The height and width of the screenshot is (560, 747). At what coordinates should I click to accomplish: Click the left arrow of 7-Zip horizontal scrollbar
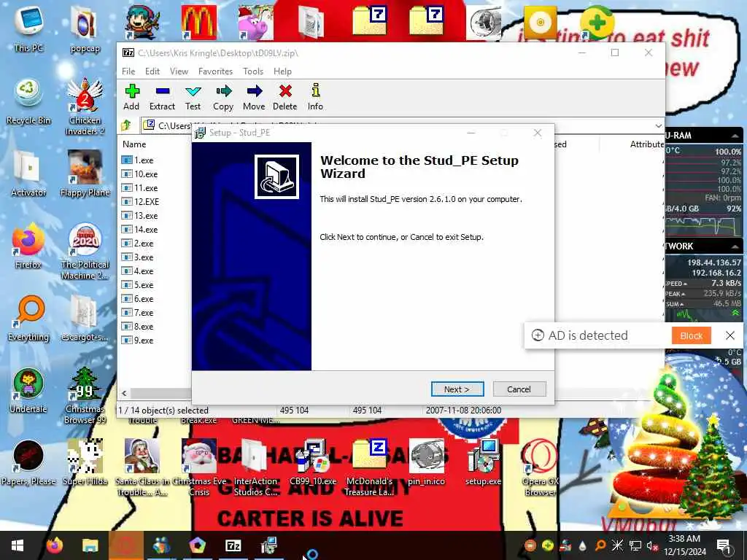pyautogui.click(x=124, y=393)
